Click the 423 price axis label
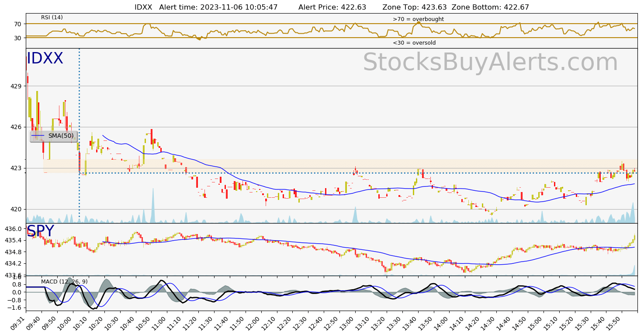This screenshot has width=644, height=336. point(16,168)
